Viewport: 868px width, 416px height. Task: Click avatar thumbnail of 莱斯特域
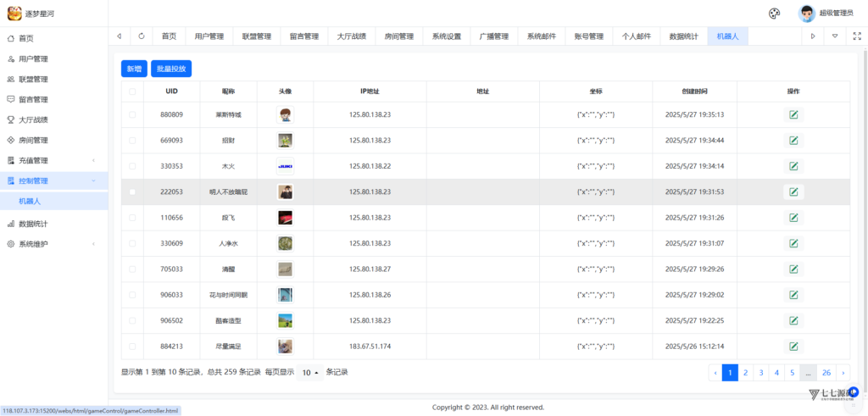tap(285, 115)
